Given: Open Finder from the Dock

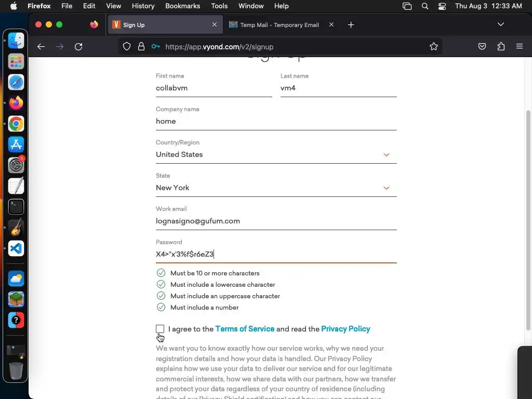Looking at the screenshot, I should point(16,41).
